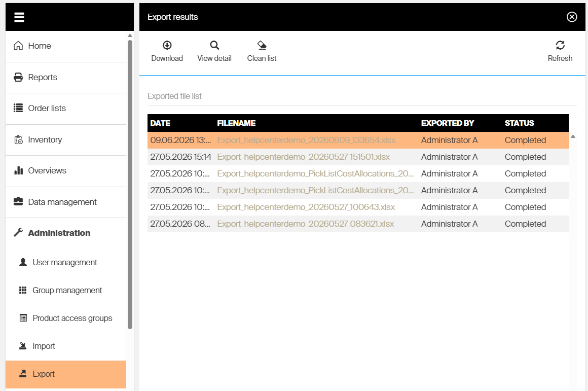The image size is (588, 391).
Task: Select the 09.06.2026 13:... date cell
Action: [181, 140]
